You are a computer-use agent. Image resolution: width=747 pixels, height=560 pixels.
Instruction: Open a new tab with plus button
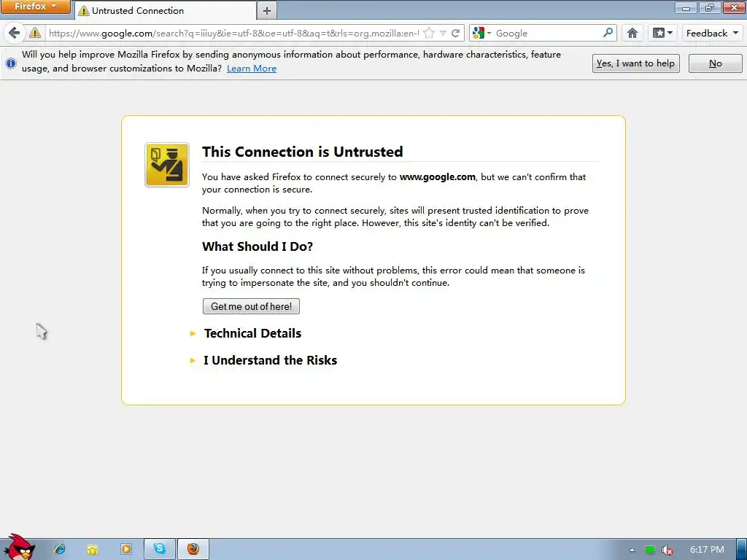click(267, 10)
